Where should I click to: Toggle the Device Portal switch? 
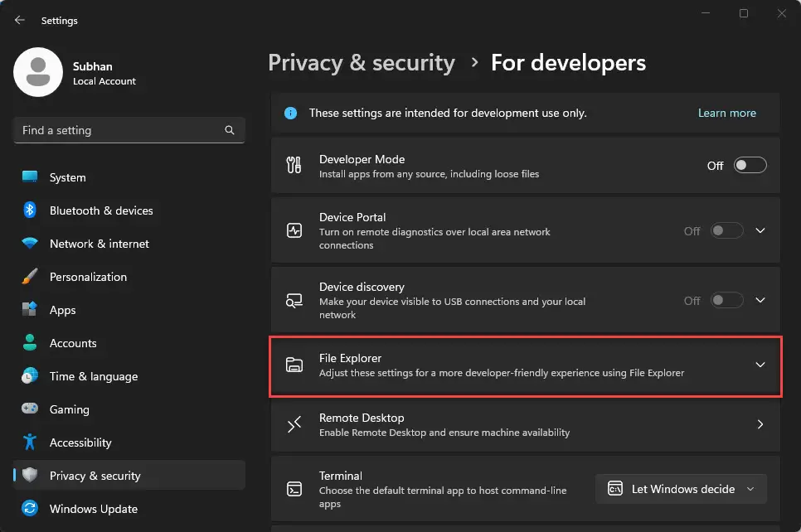click(726, 230)
